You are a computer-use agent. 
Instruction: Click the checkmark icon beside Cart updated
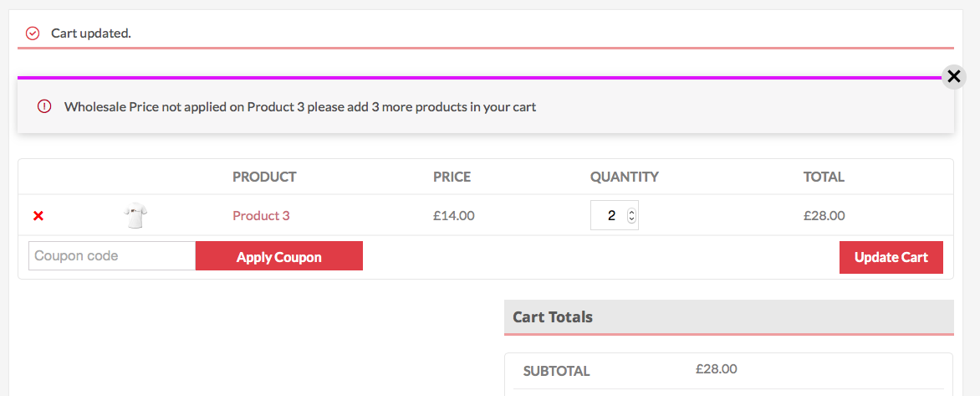33,33
